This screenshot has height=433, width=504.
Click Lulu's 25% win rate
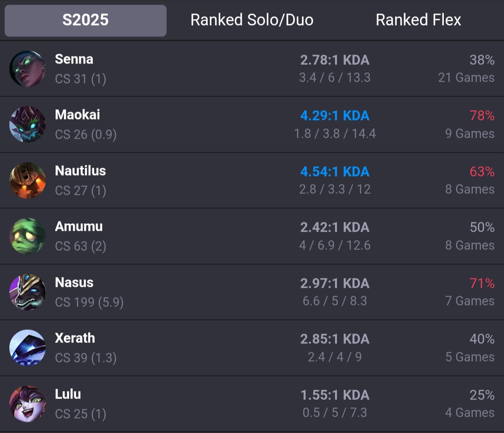coord(482,395)
